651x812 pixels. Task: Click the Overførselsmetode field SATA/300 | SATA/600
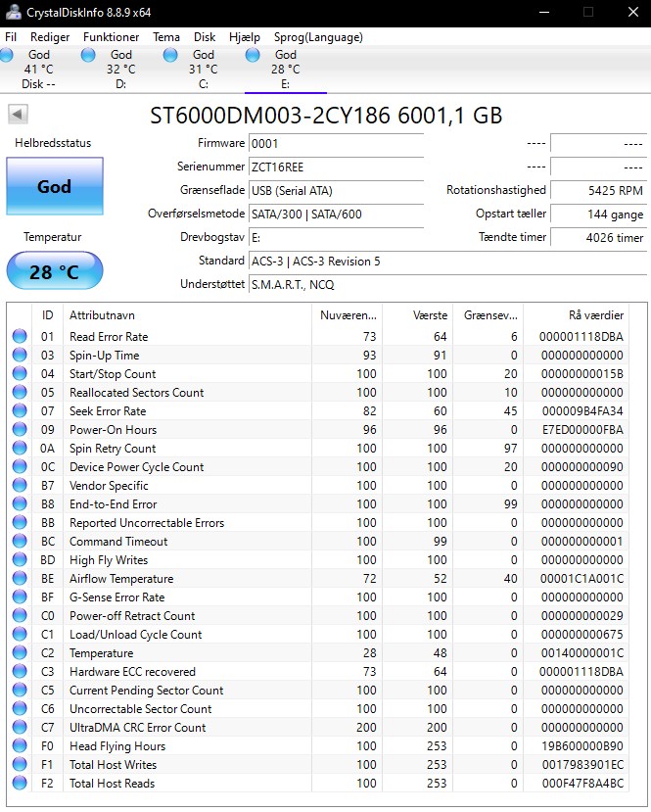tap(336, 214)
